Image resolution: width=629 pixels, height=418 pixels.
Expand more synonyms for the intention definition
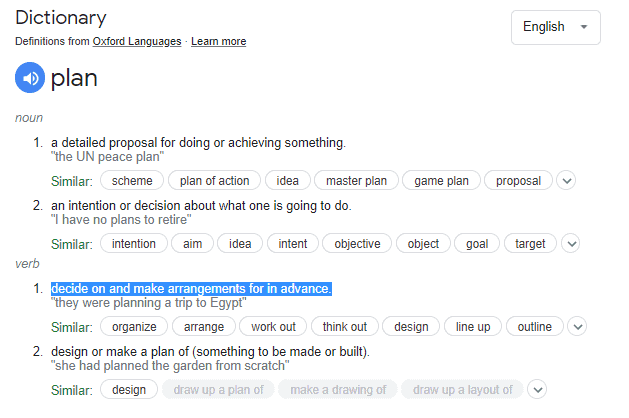pyautogui.click(x=571, y=243)
